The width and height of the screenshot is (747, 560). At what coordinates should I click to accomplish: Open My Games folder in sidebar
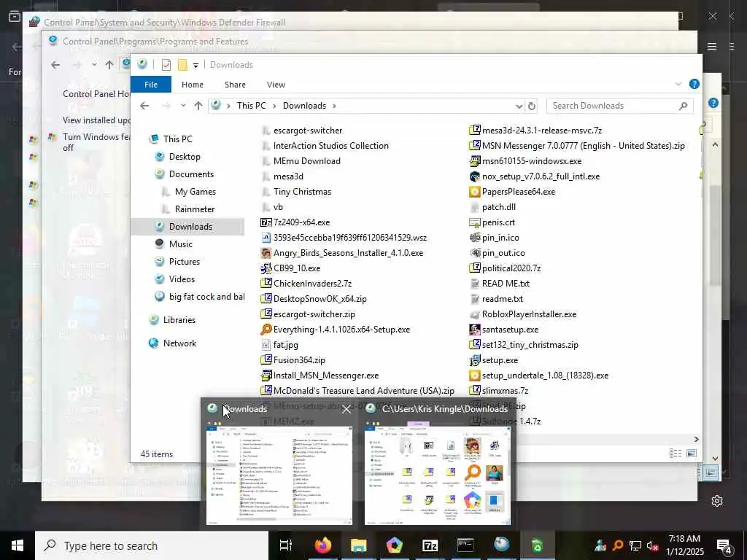pyautogui.click(x=195, y=192)
